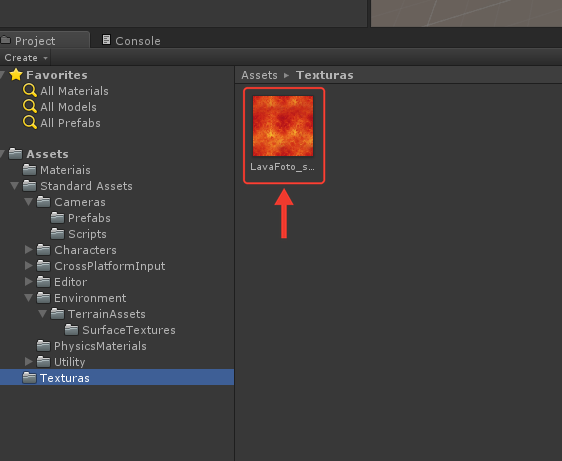Select All Models saved search
Viewport: 562px width, 461px height.
68,107
